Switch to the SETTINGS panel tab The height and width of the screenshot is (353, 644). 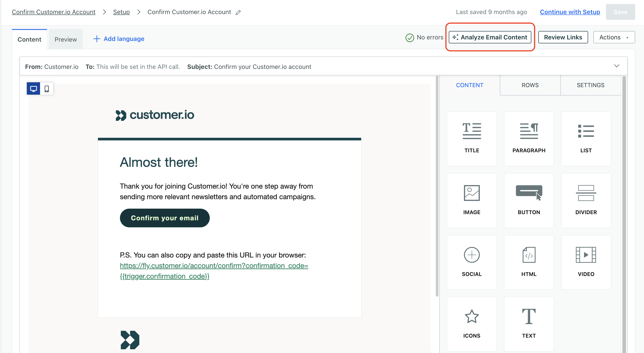tap(591, 85)
